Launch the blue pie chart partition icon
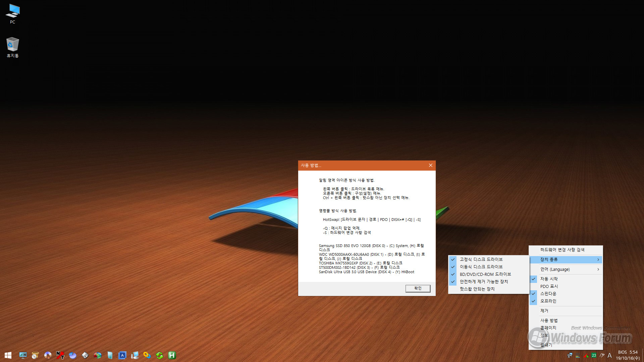 pos(73,355)
